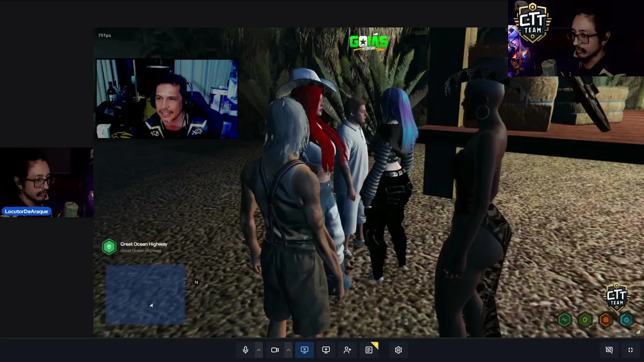Mute the microphone in the call toolbar
Viewport: 644px width, 362px height.
point(246,350)
